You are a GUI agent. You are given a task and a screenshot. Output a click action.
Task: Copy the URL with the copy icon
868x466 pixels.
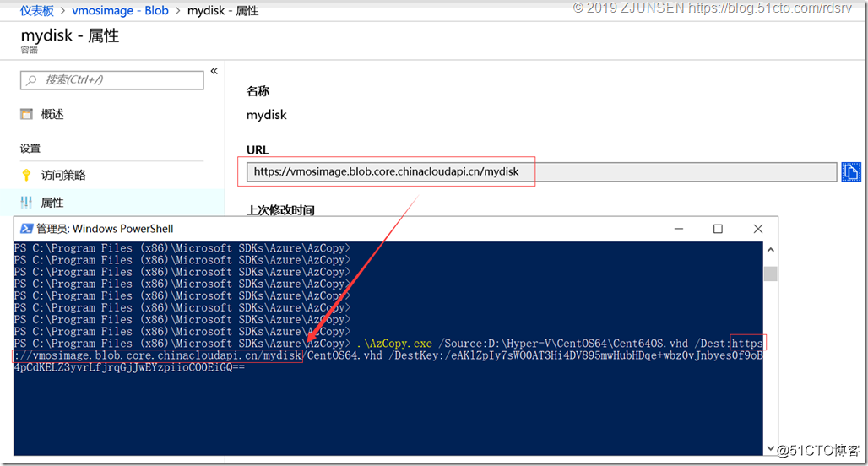pyautogui.click(x=851, y=172)
